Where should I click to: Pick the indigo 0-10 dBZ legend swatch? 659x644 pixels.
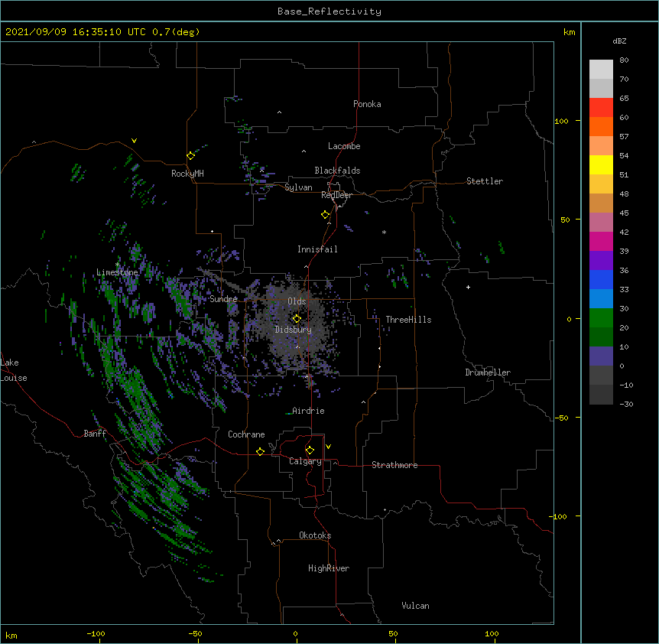(601, 356)
